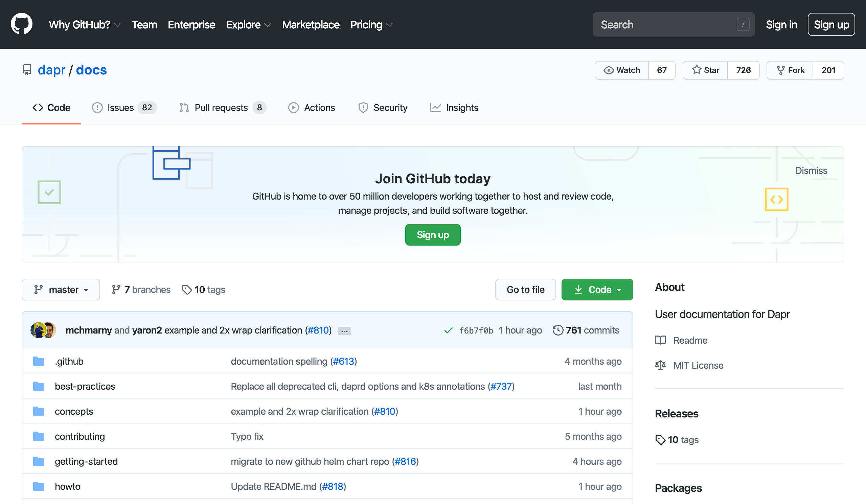
Task: Open the docs repository link
Action: (91, 70)
